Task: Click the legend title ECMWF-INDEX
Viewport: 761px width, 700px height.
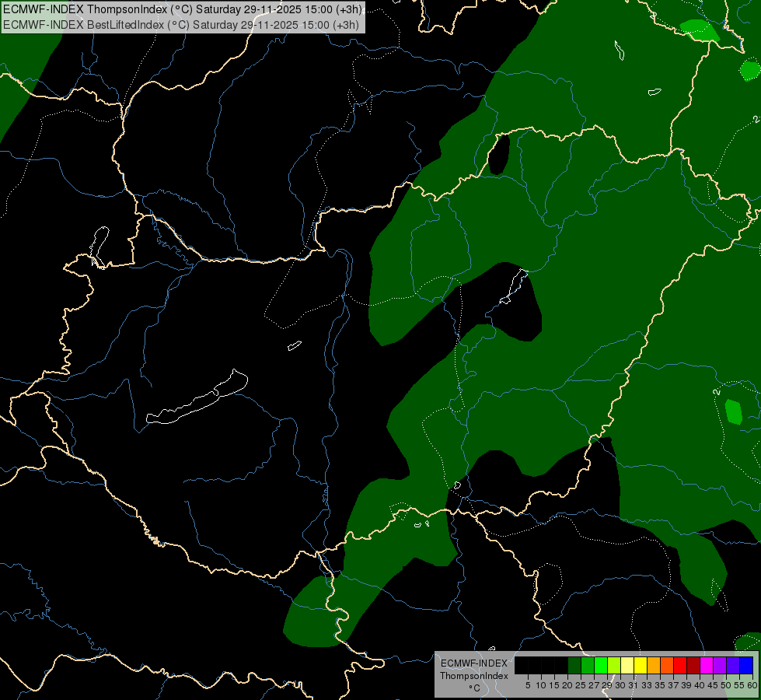Action: coord(473,663)
